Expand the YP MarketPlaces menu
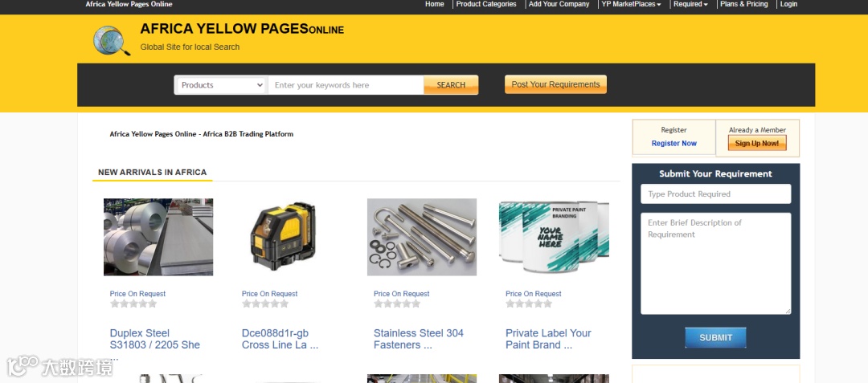 click(631, 4)
